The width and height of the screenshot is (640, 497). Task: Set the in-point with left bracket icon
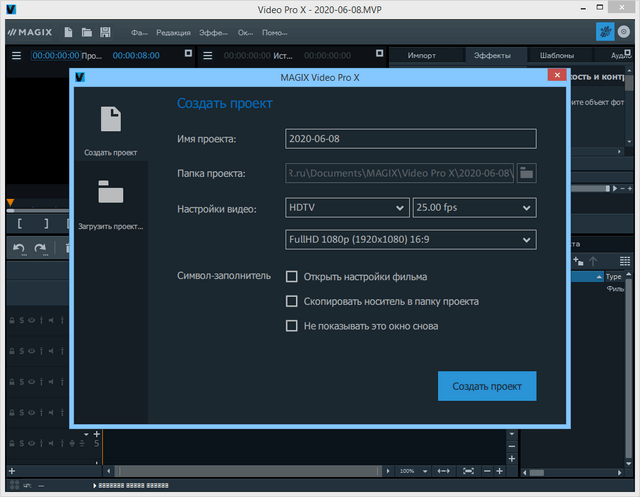pos(19,224)
